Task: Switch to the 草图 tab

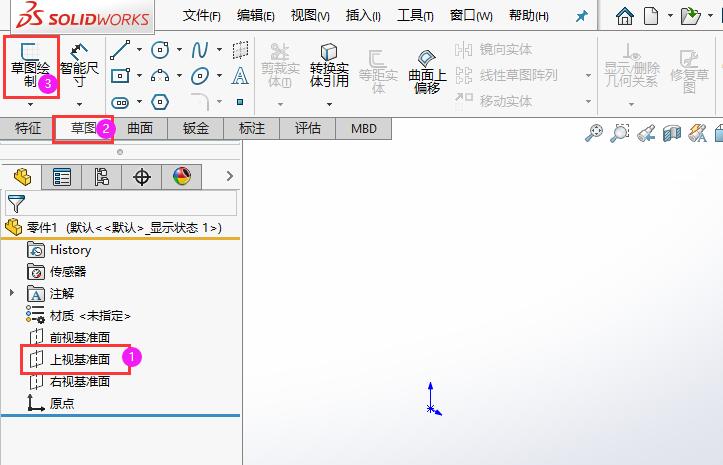Action: pos(83,128)
